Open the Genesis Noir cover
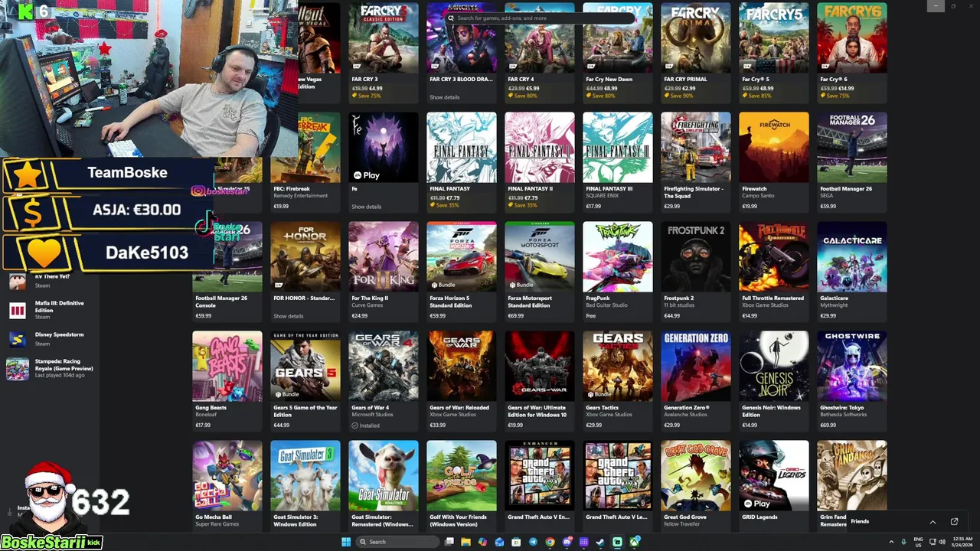Viewport: 980px width, 551px height. [774, 366]
